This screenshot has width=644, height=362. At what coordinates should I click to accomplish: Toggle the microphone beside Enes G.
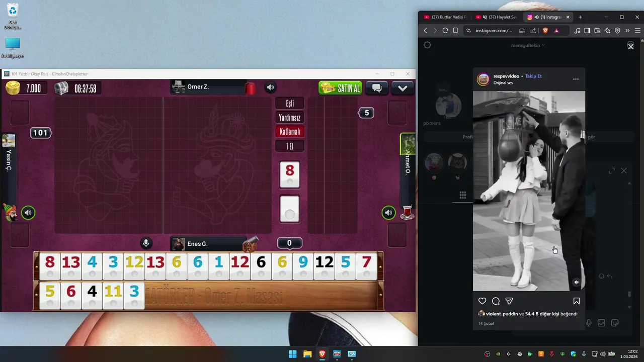146,244
